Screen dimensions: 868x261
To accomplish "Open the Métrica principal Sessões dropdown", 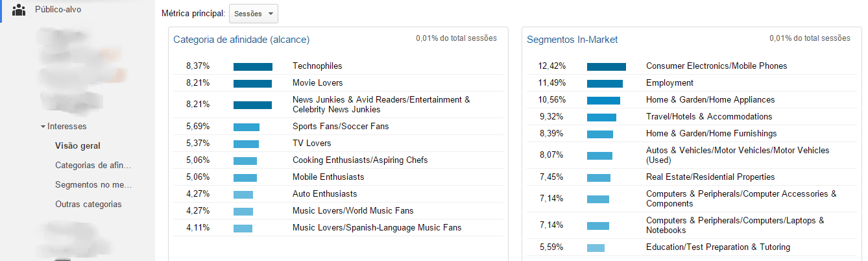I will coord(253,13).
